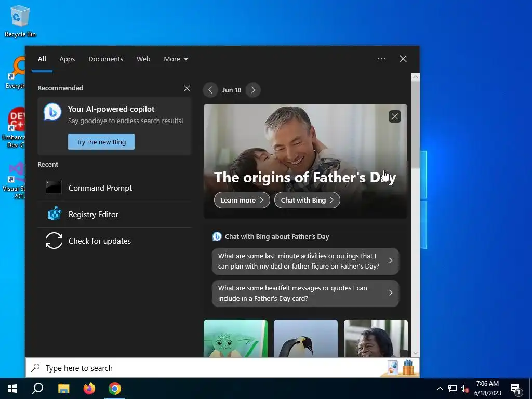Go to next day after Jun 18
This screenshot has width=532, height=399.
click(x=253, y=90)
